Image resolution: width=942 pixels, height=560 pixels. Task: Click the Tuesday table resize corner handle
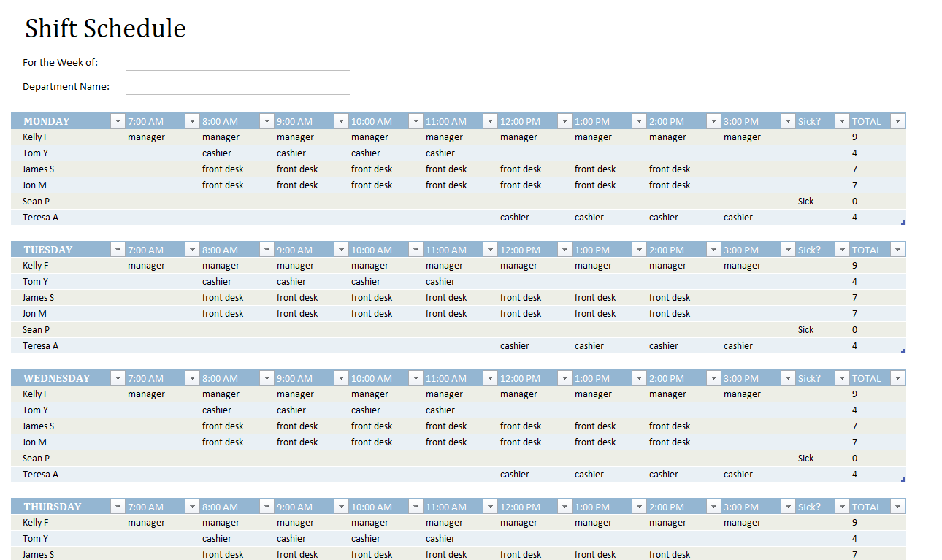click(x=903, y=351)
